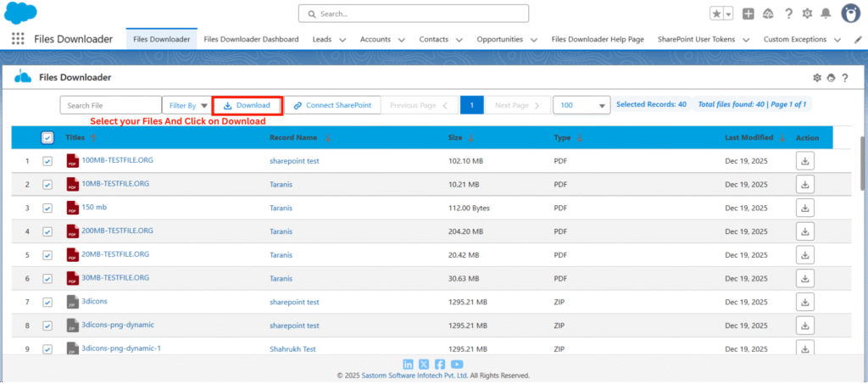Screen dimensions: 868x384
Task: Open the LinkedIn footer icon
Action: point(408,365)
